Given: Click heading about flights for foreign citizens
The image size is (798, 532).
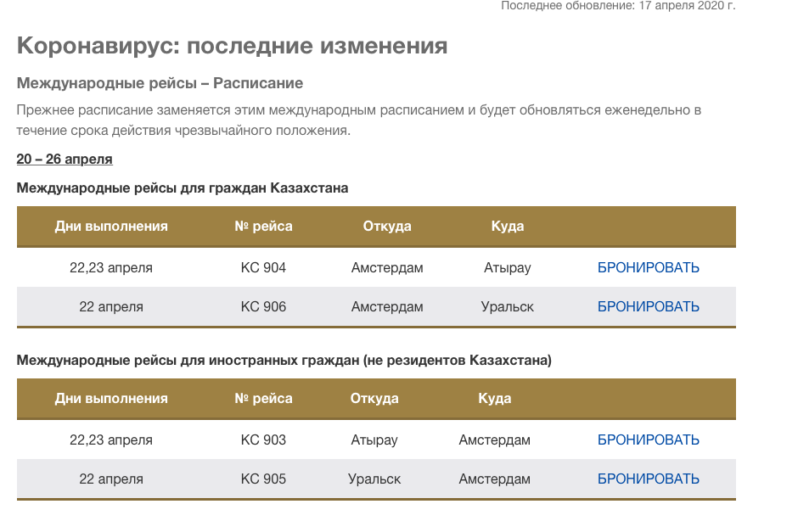Looking at the screenshot, I should (284, 361).
